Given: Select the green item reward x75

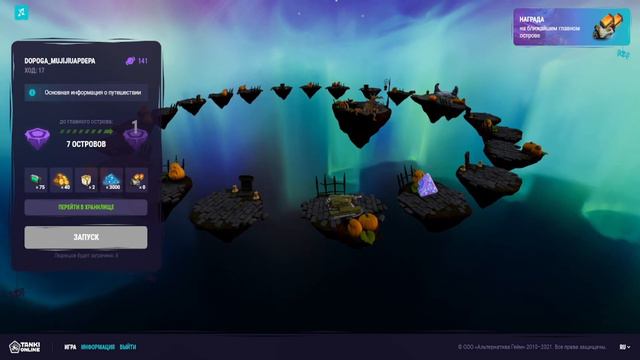Looking at the screenshot, I should pos(36,180).
